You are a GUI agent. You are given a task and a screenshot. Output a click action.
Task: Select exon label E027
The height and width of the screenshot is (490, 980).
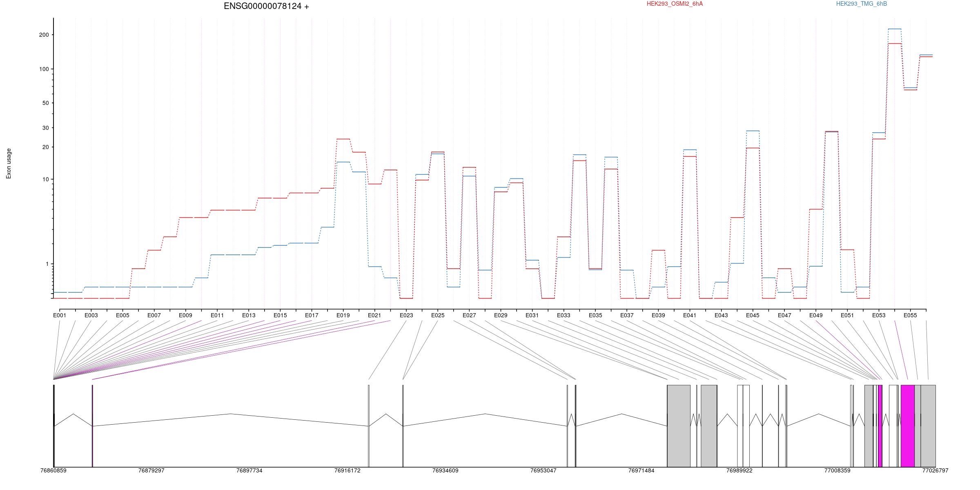(469, 315)
